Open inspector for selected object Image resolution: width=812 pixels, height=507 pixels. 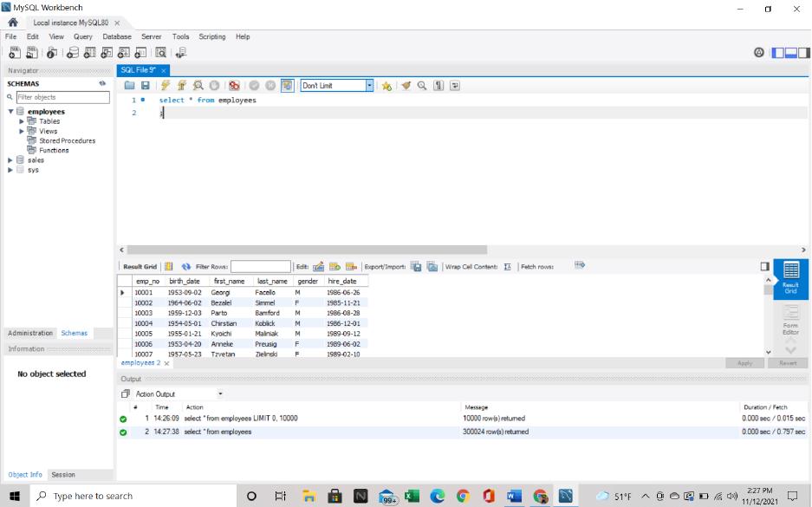click(52, 52)
